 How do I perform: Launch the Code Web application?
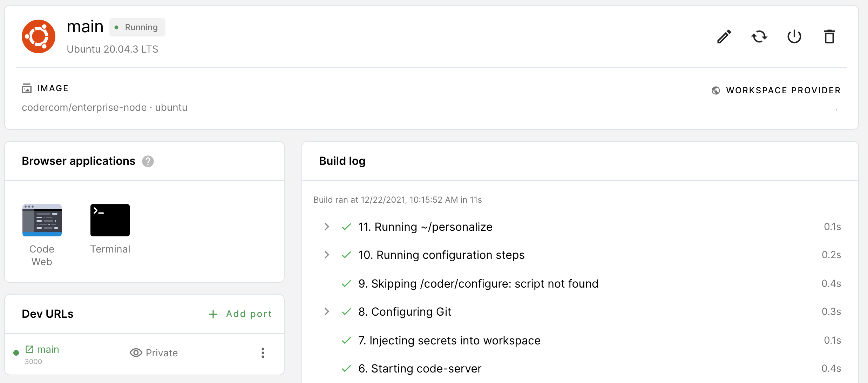(41, 220)
